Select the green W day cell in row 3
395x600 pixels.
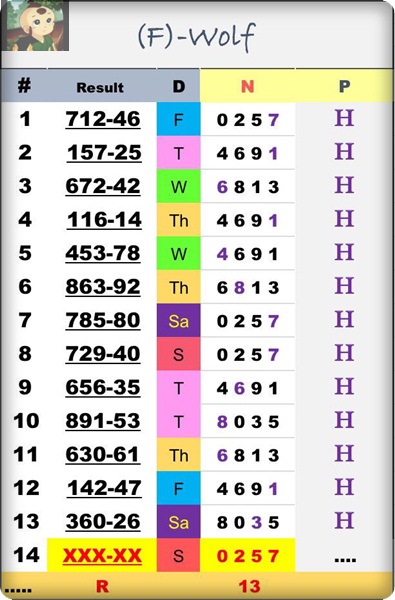tap(178, 186)
